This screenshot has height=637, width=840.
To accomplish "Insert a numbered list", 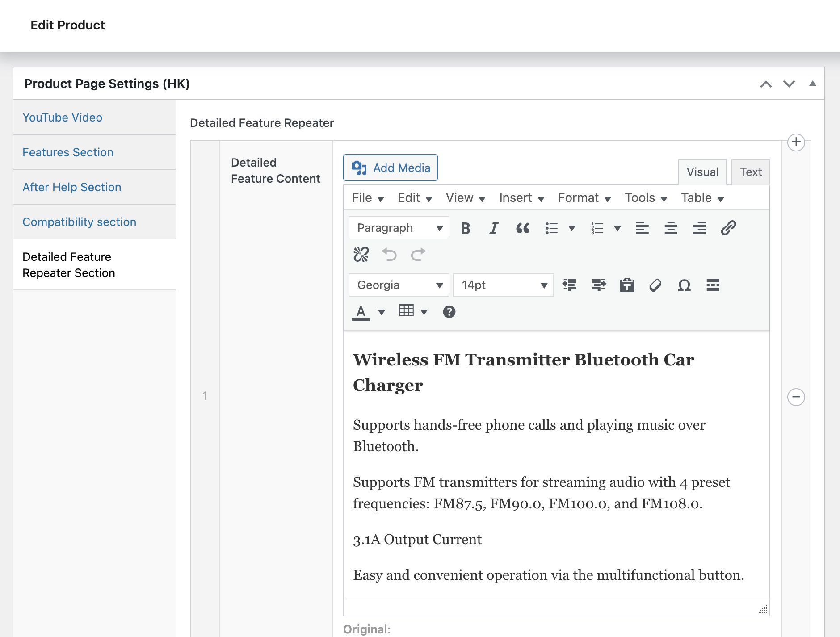I will (597, 228).
